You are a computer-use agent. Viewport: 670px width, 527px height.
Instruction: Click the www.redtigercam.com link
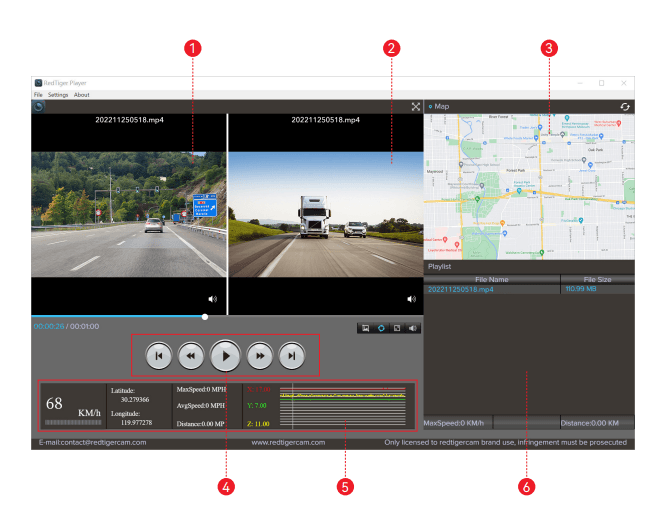point(288,442)
